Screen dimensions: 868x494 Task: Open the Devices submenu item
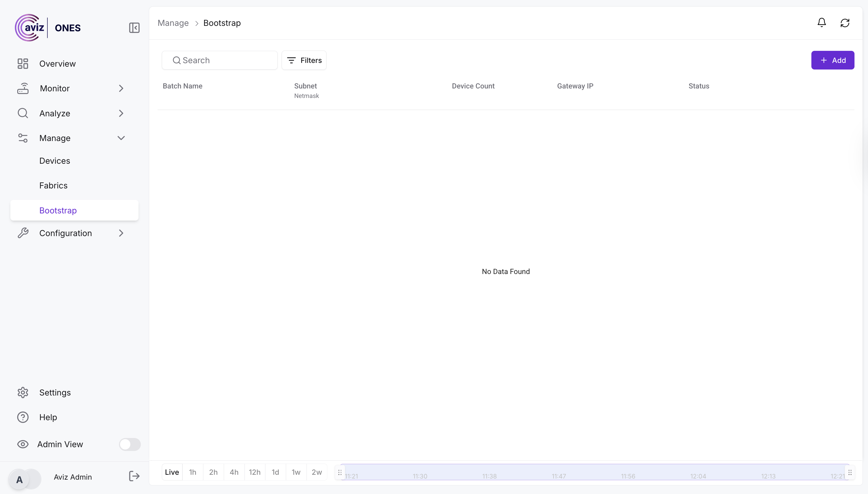pos(55,161)
